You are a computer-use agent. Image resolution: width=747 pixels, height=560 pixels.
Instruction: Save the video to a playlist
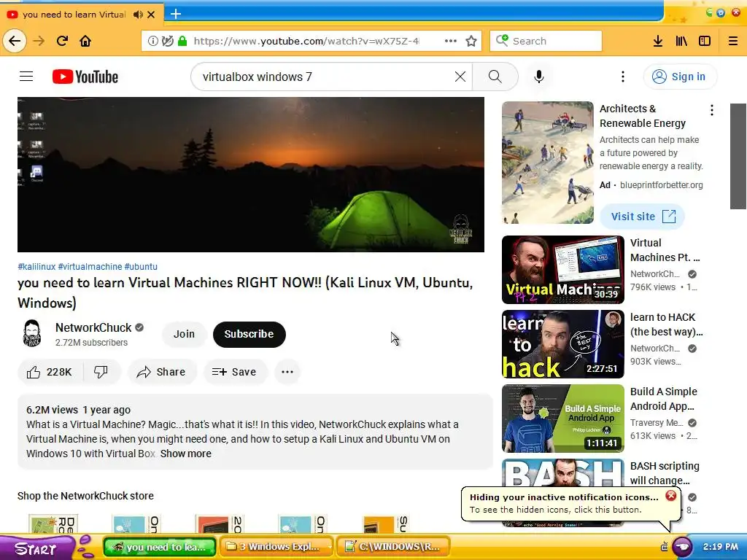pyautogui.click(x=234, y=372)
